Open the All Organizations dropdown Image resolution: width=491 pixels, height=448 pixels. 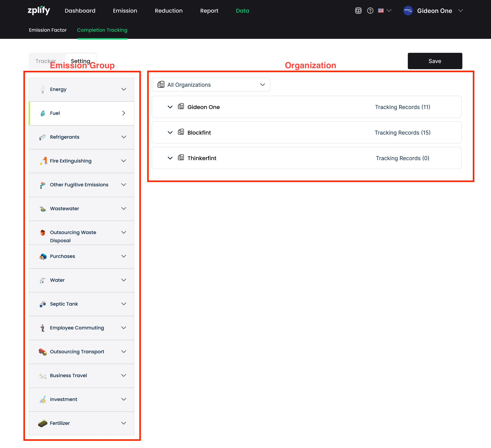[211, 85]
